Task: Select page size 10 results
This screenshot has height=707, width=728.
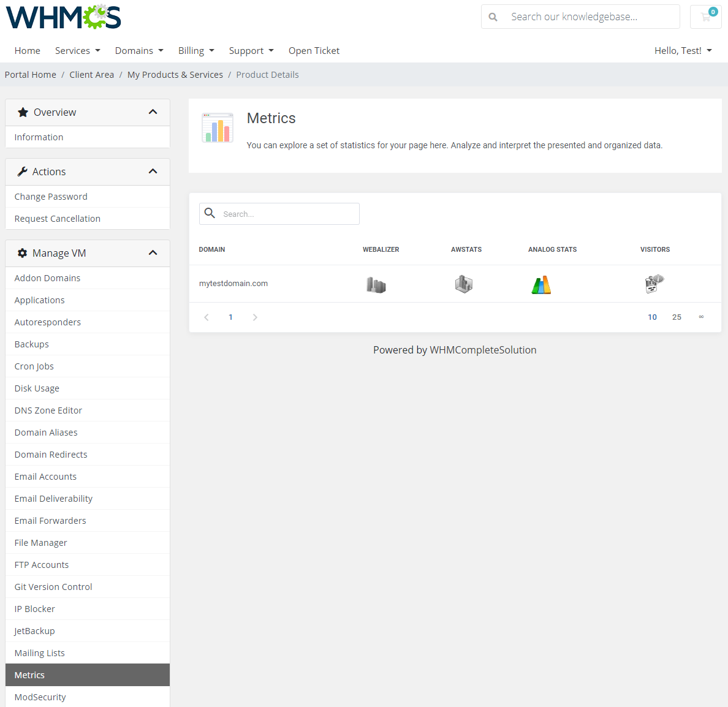Action: [652, 317]
